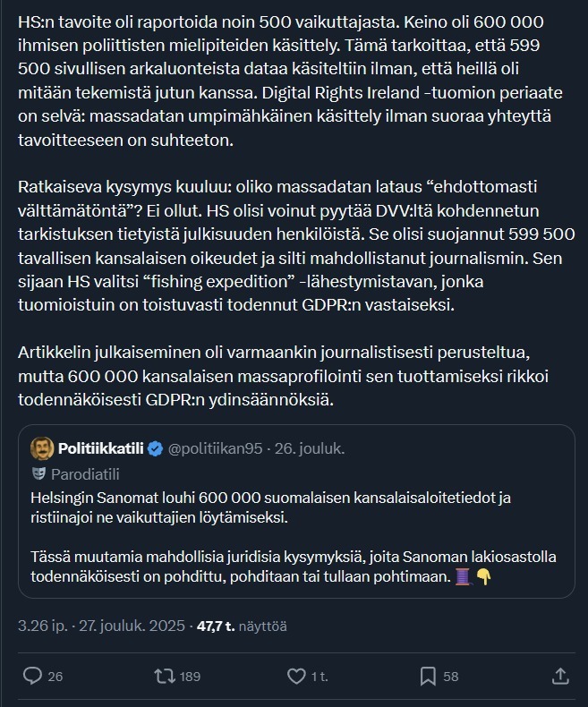Open the Politiikkatili account name link
The image size is (588, 707).
point(100,448)
